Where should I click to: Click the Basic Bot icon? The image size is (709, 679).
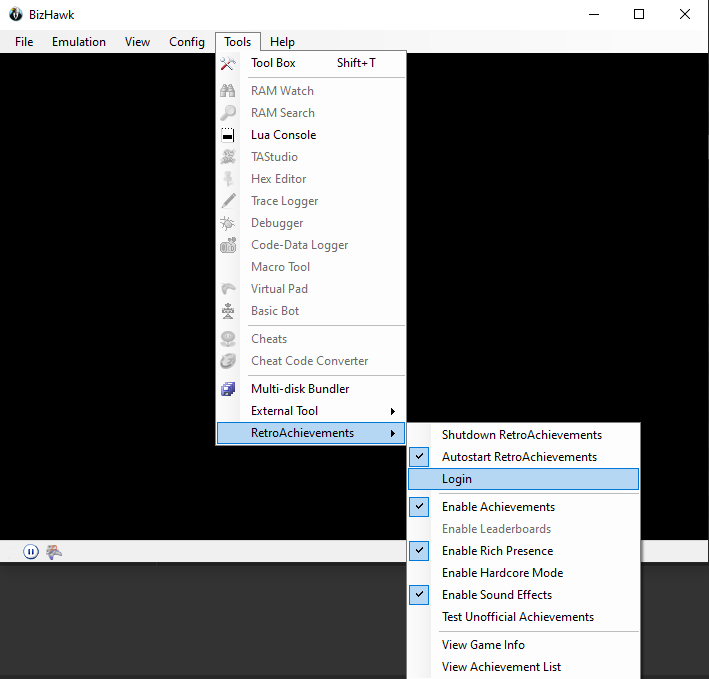(x=228, y=311)
